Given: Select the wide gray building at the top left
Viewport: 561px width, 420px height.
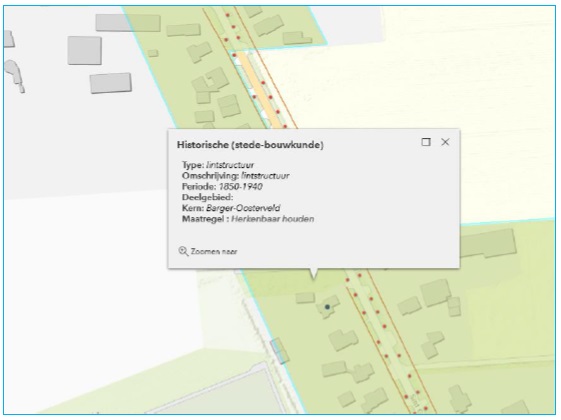Looking at the screenshot, I should [x=128, y=23].
